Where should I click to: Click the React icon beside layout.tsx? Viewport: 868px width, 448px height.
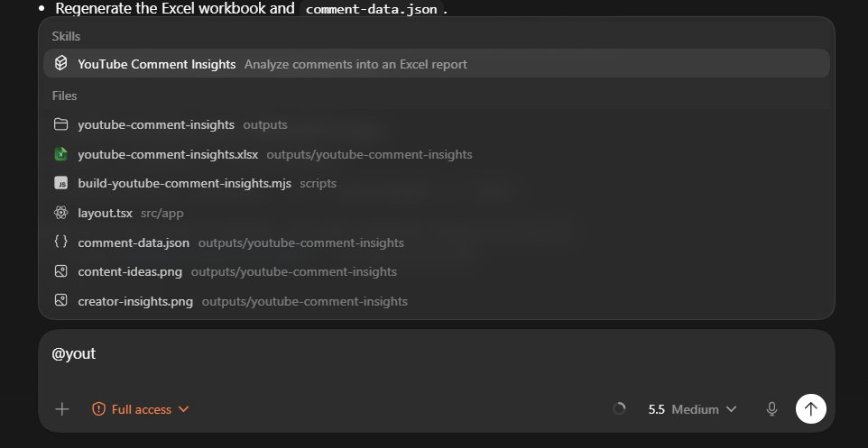point(60,213)
